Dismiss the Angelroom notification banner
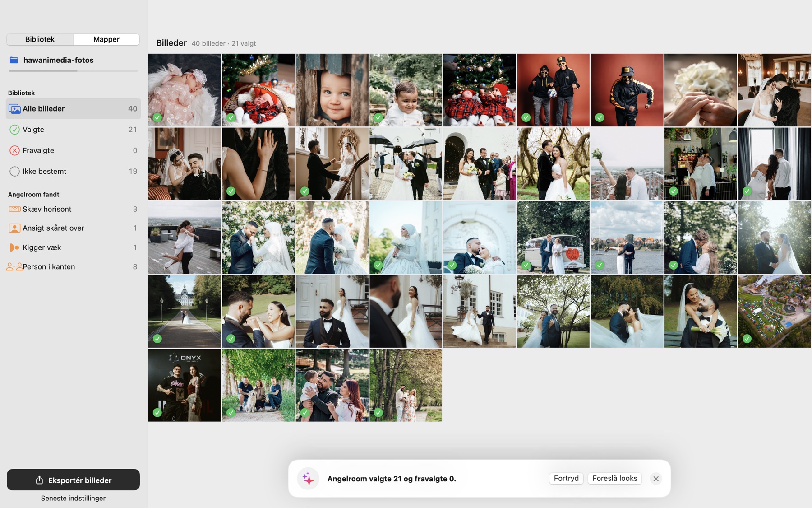Image resolution: width=812 pixels, height=508 pixels. coord(656,479)
